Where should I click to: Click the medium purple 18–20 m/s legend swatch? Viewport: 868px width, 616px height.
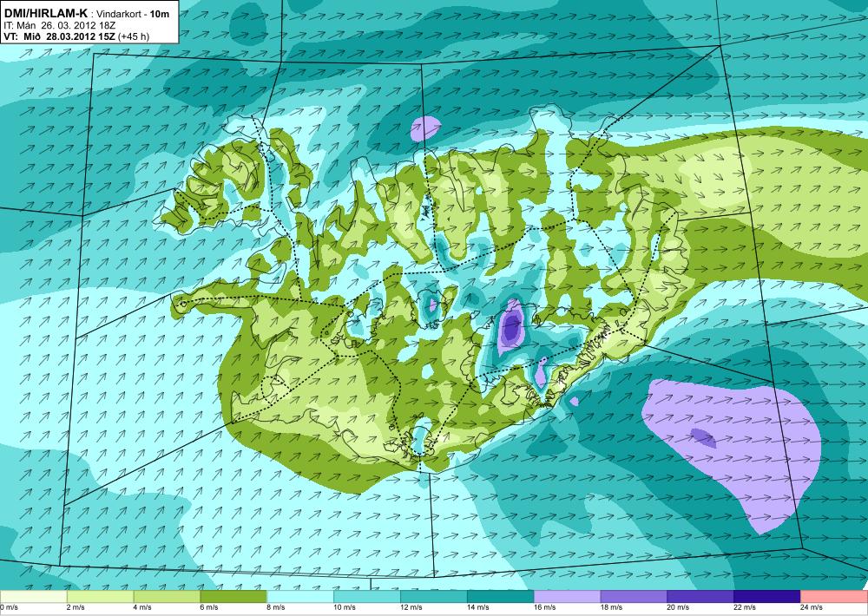pyautogui.click(x=634, y=597)
